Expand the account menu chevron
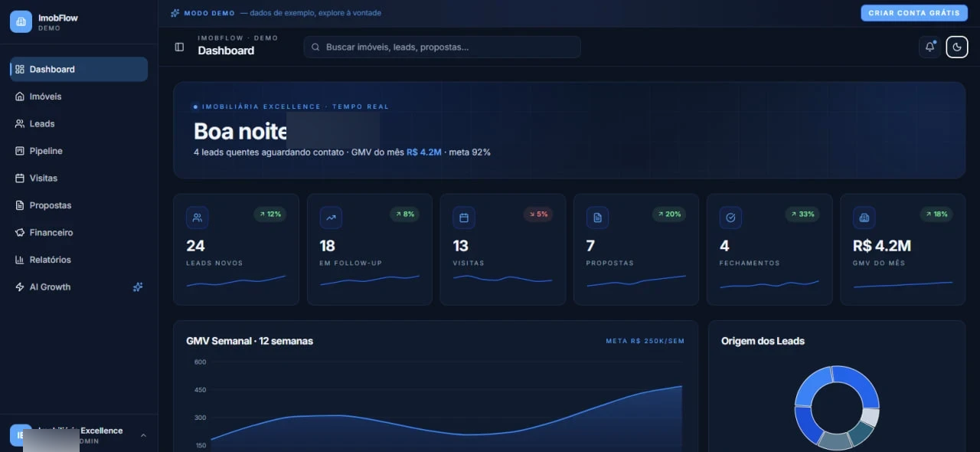This screenshot has width=980, height=452. [x=143, y=435]
